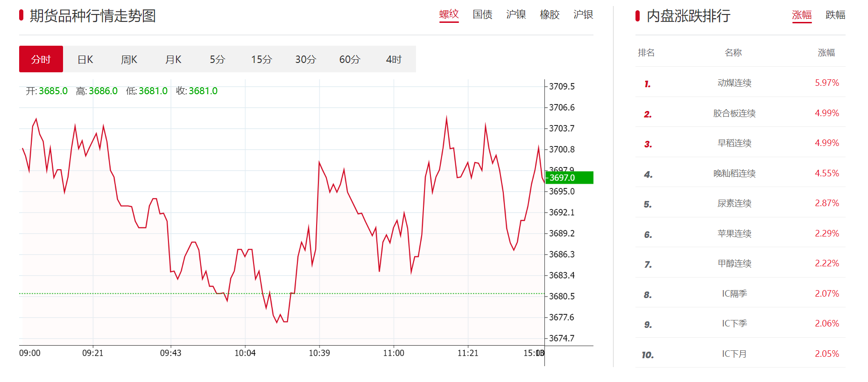
Task: Switch chart to 日K period
Action: tap(85, 59)
